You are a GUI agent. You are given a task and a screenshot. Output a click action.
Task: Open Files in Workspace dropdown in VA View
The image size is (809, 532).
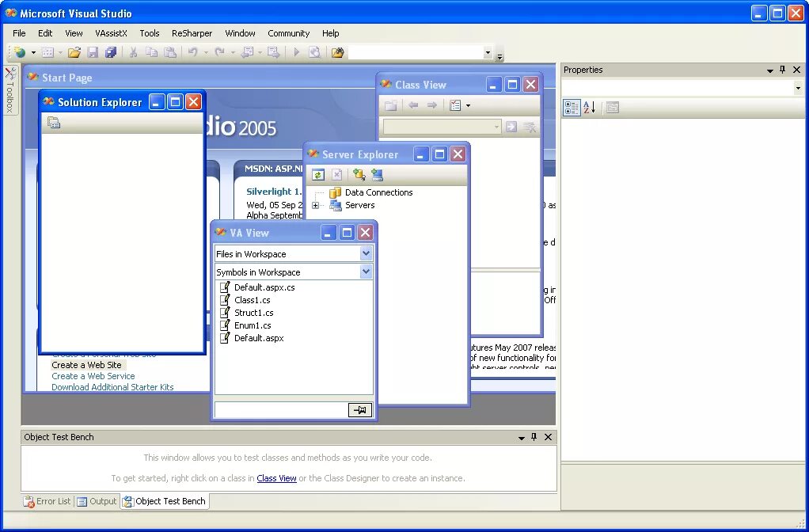coord(366,253)
